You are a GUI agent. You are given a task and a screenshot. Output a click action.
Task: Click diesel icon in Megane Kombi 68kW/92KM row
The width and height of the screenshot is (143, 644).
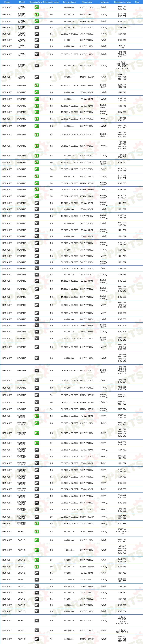(37, 489)
